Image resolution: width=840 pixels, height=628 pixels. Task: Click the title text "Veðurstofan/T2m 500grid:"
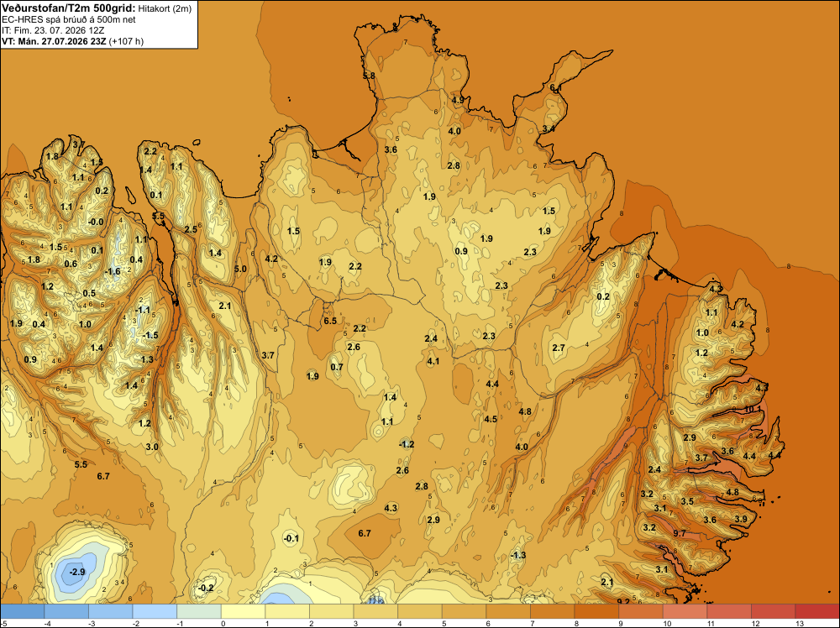point(69,8)
